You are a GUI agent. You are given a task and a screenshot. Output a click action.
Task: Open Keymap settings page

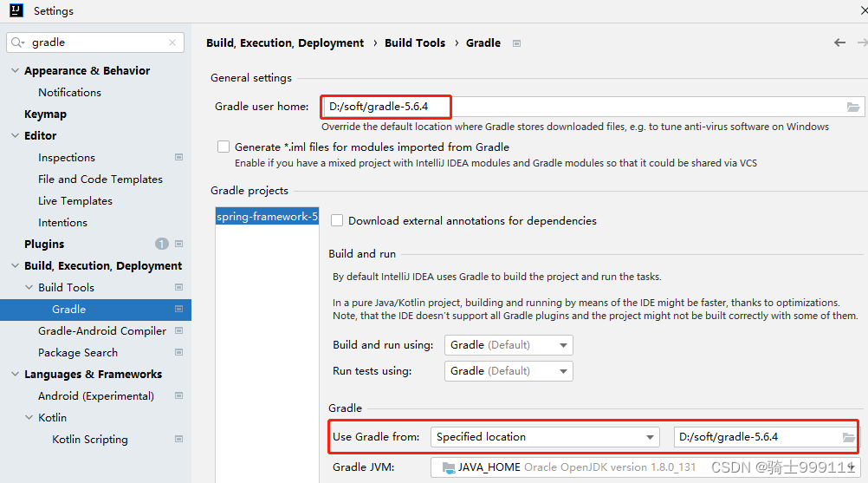tap(45, 114)
